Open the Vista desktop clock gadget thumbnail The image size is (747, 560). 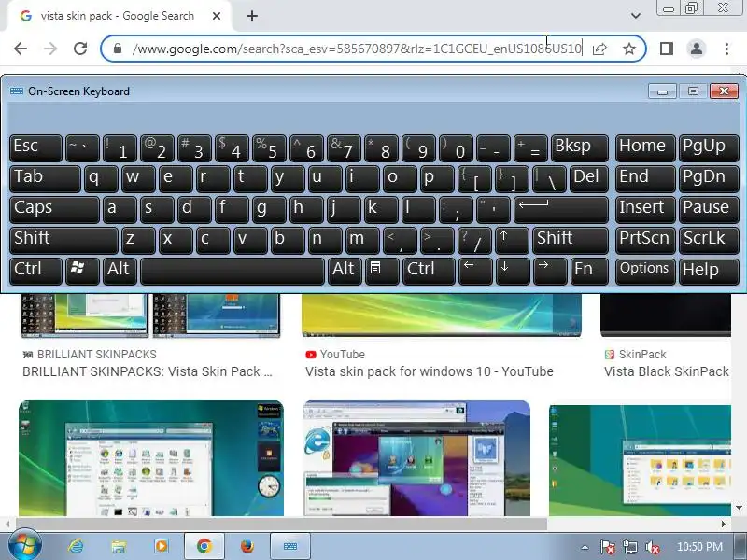click(151, 458)
